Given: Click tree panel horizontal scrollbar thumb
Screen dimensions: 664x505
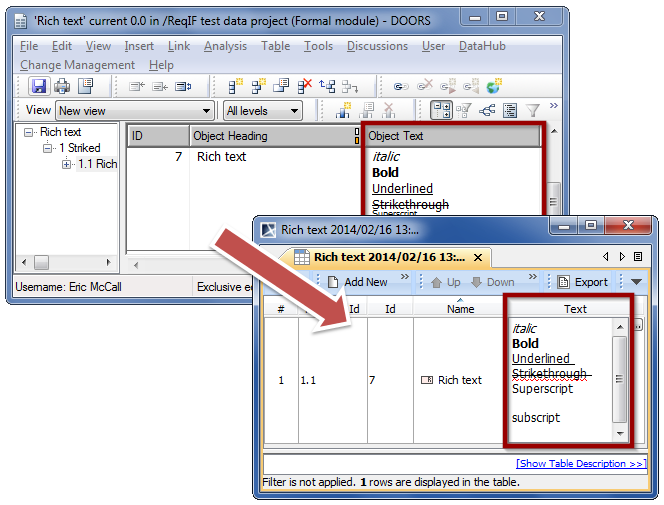Looking at the screenshot, I should pos(42,262).
